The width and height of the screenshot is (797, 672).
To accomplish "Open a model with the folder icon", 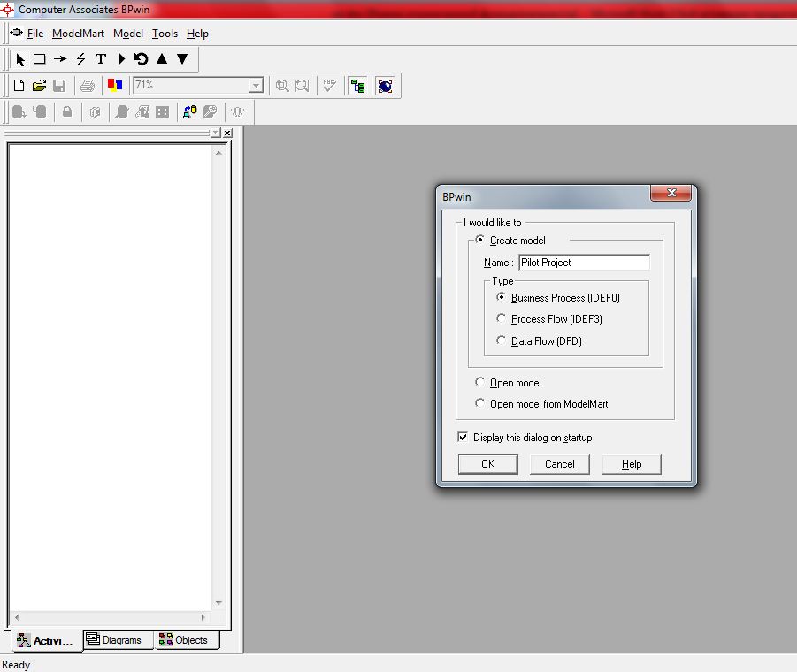I will point(39,86).
